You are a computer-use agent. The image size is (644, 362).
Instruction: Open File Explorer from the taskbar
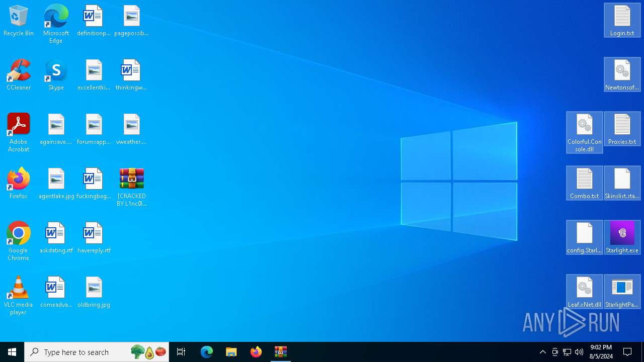click(231, 352)
